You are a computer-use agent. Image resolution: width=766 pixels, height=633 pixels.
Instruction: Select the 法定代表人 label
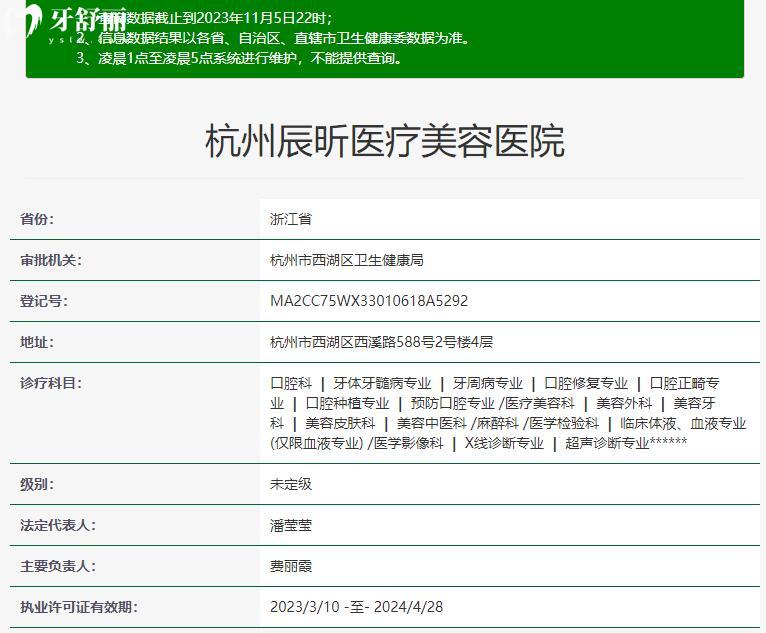[58, 526]
